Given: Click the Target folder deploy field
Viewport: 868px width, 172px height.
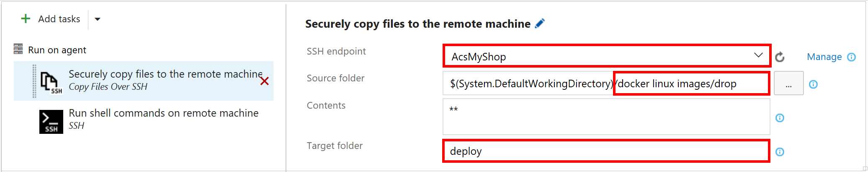Looking at the screenshot, I should [606, 151].
